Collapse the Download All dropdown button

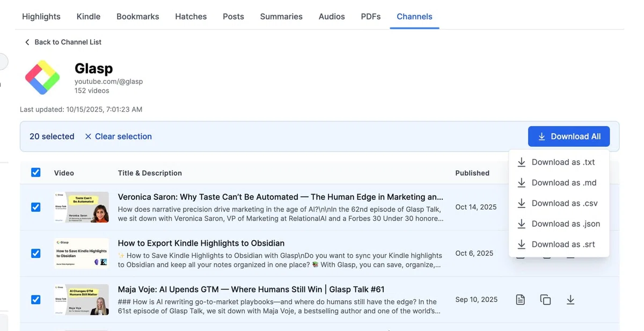tap(569, 136)
